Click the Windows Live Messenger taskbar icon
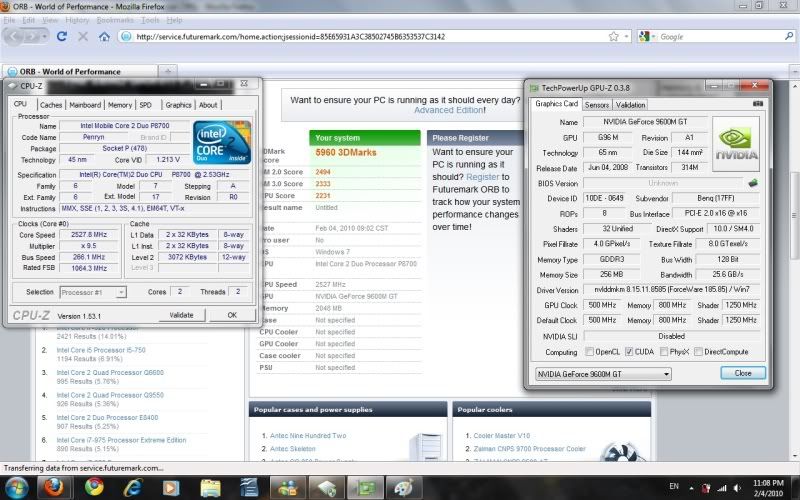This screenshot has width=800, height=500. click(287, 487)
